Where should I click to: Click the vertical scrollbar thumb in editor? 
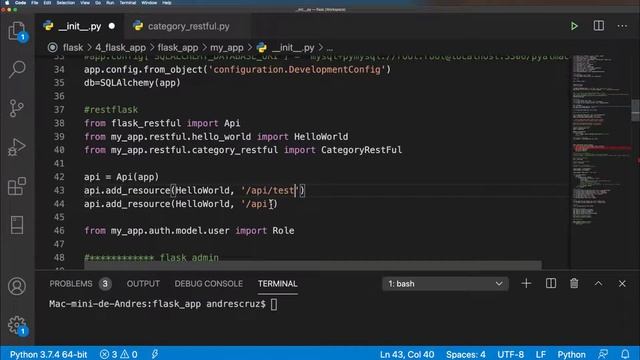point(635,110)
